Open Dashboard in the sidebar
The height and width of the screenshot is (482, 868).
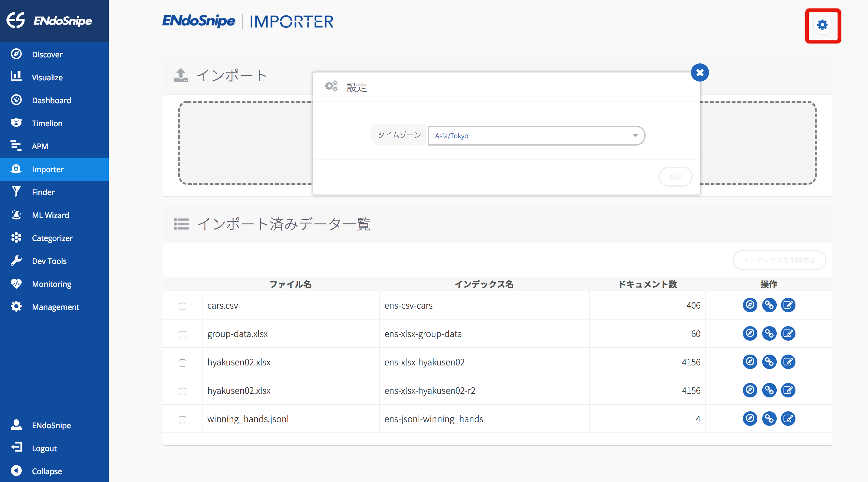54,100
